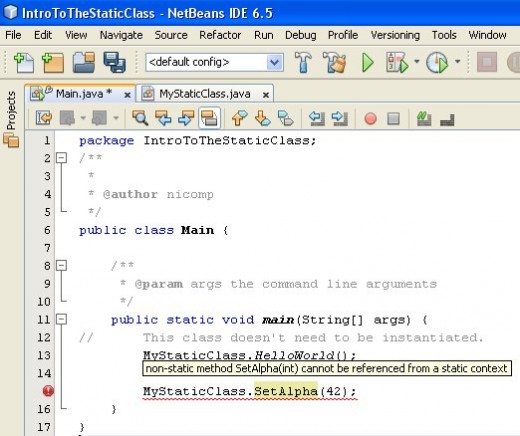Image resolution: width=520 pixels, height=436 pixels.
Task: Open the Projects side panel
Action: pos(11,118)
